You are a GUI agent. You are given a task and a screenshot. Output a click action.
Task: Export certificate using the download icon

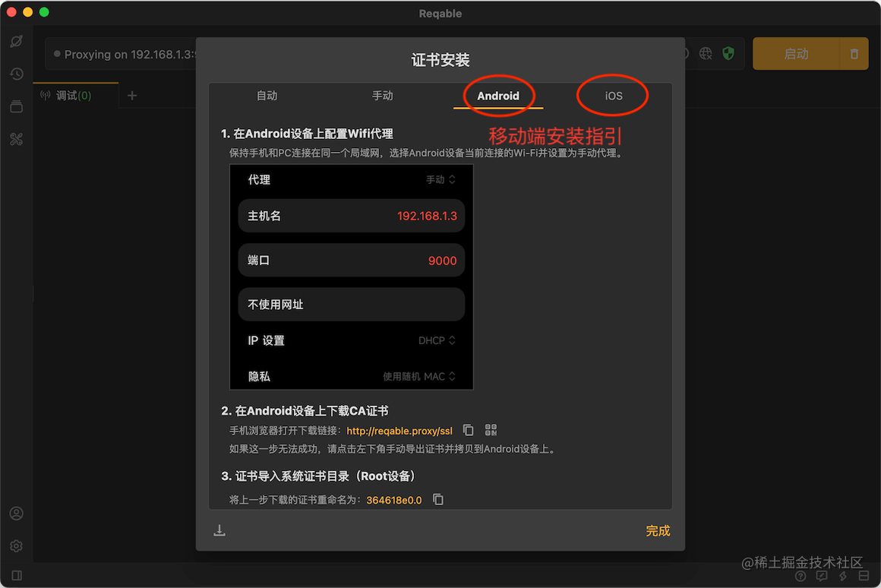pyautogui.click(x=219, y=530)
